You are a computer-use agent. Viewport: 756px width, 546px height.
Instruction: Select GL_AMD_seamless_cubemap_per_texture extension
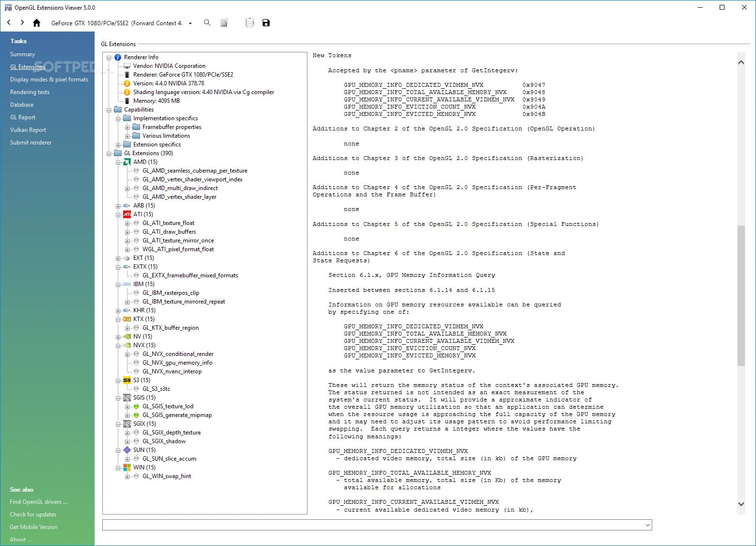click(x=195, y=171)
